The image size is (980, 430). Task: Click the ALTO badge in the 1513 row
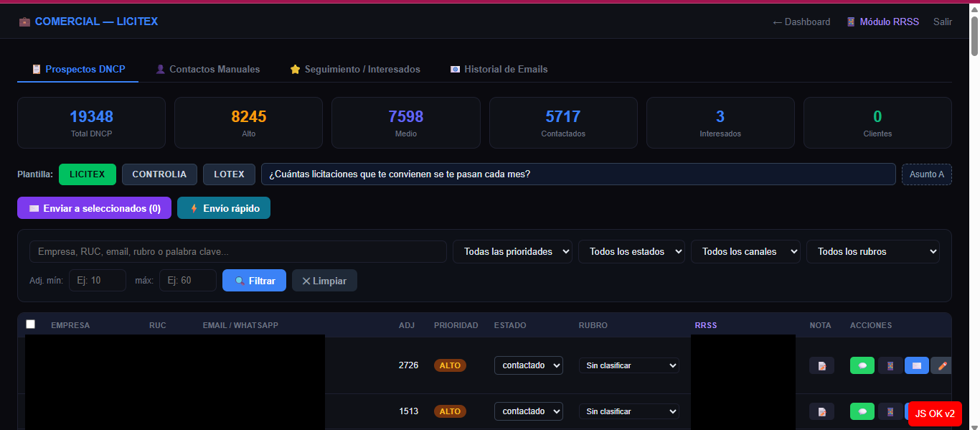coord(450,411)
